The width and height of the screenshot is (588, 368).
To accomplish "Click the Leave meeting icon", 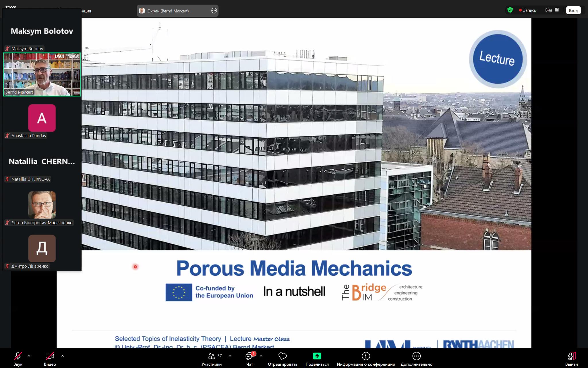I will pos(571,356).
